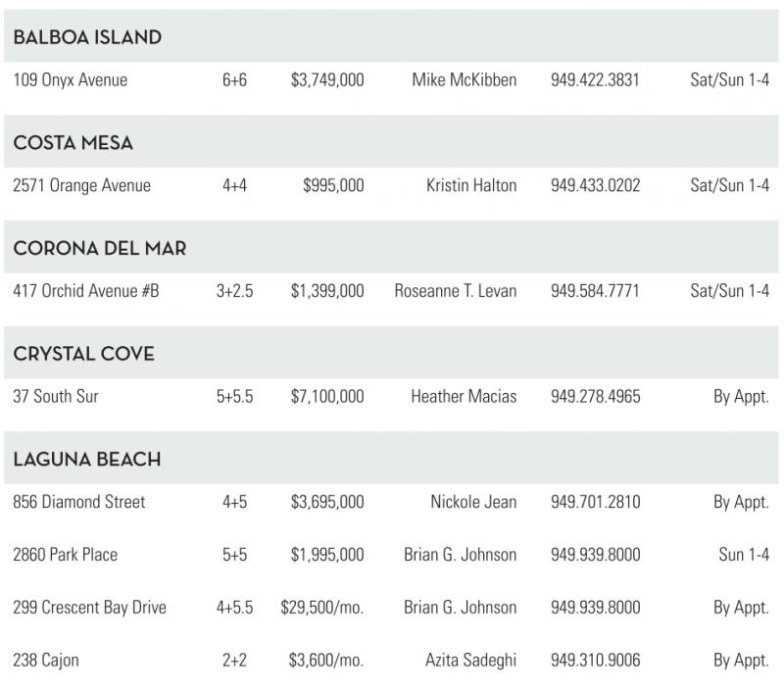
Task: Click phone number 949.422.3831
Action: click(595, 79)
